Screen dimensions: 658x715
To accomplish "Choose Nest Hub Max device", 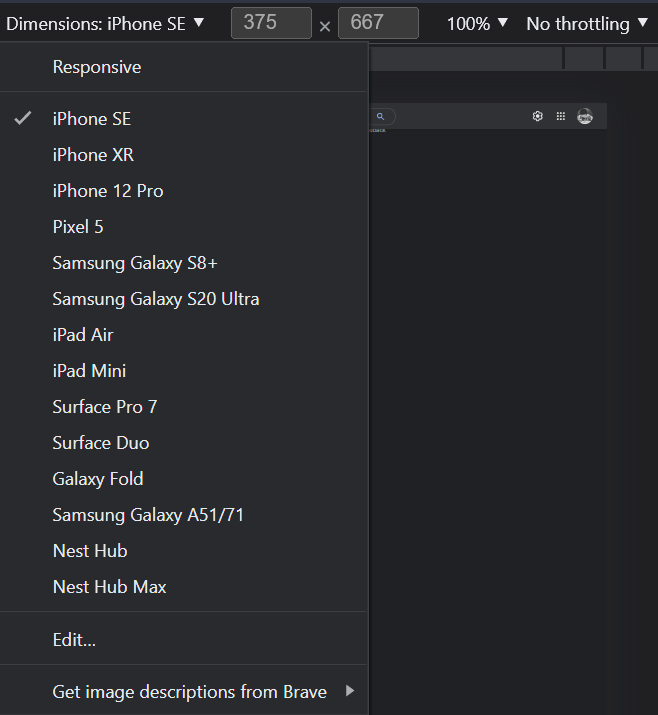I will pos(109,587).
